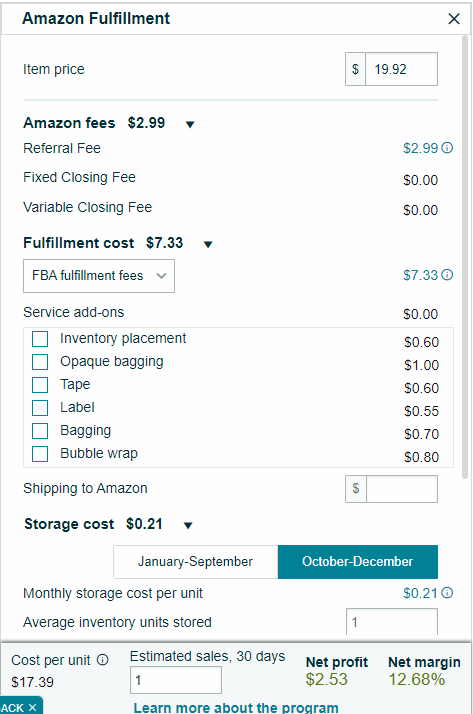Screen dimensions: 473x714
Task: Open Learn more about the program link
Action: (x=236, y=708)
